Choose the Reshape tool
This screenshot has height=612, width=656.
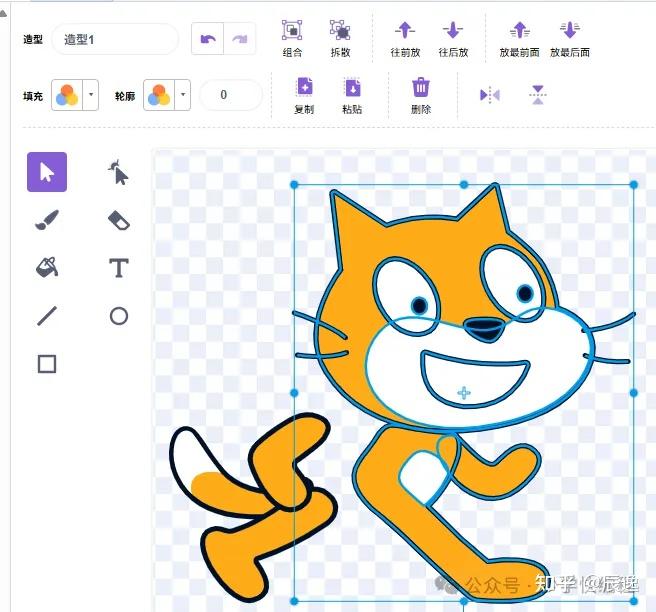click(118, 172)
